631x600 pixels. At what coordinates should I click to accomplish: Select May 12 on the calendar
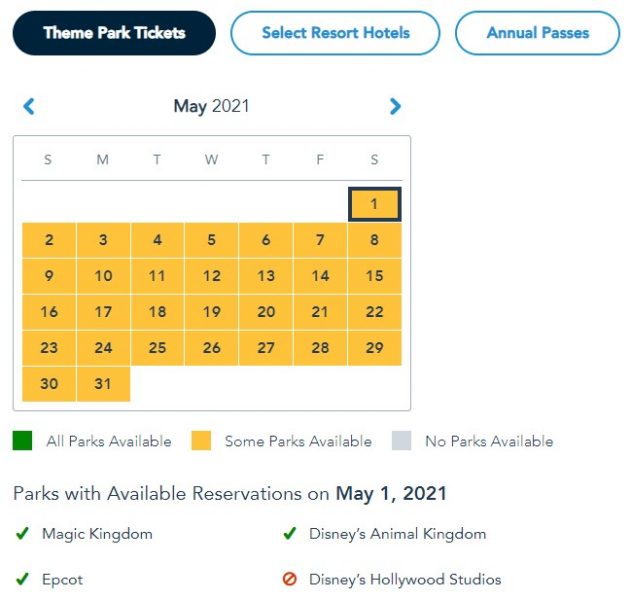click(x=212, y=276)
